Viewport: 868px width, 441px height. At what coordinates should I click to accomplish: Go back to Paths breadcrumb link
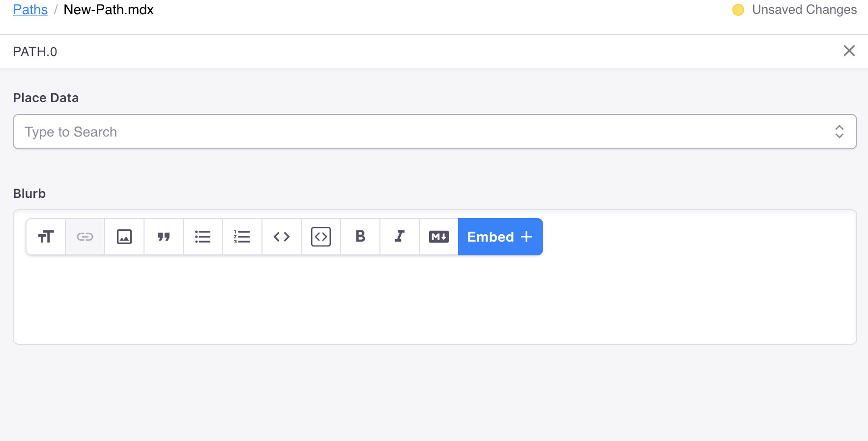30,9
